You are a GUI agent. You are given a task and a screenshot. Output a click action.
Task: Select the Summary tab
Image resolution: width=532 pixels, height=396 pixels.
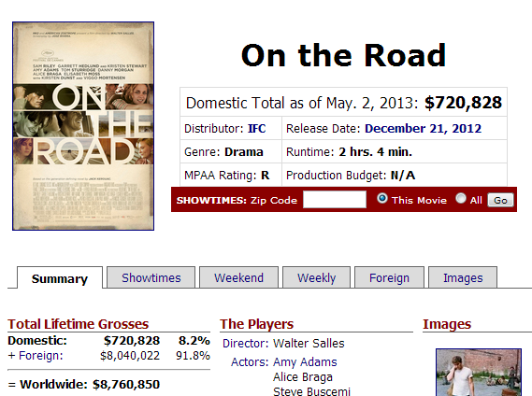(60, 278)
